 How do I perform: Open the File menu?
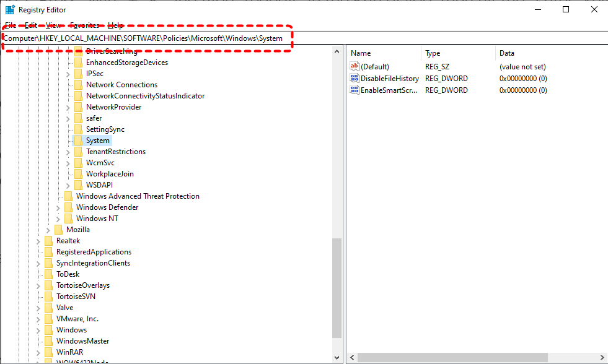point(10,25)
